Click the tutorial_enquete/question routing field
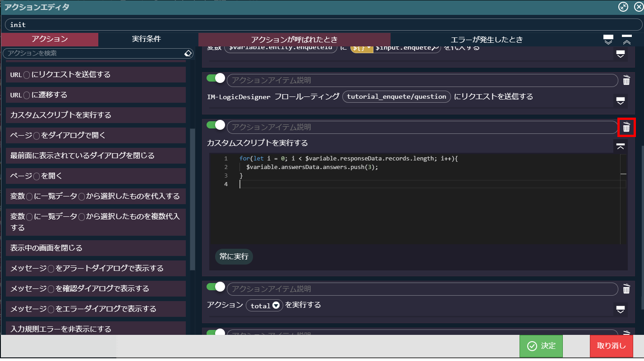 click(x=396, y=96)
